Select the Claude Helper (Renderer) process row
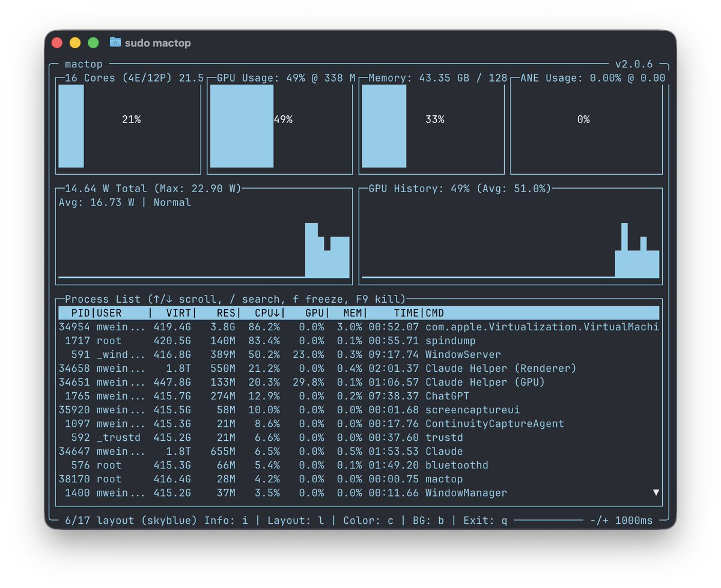Viewport: 721px width, 588px height. (x=359, y=368)
